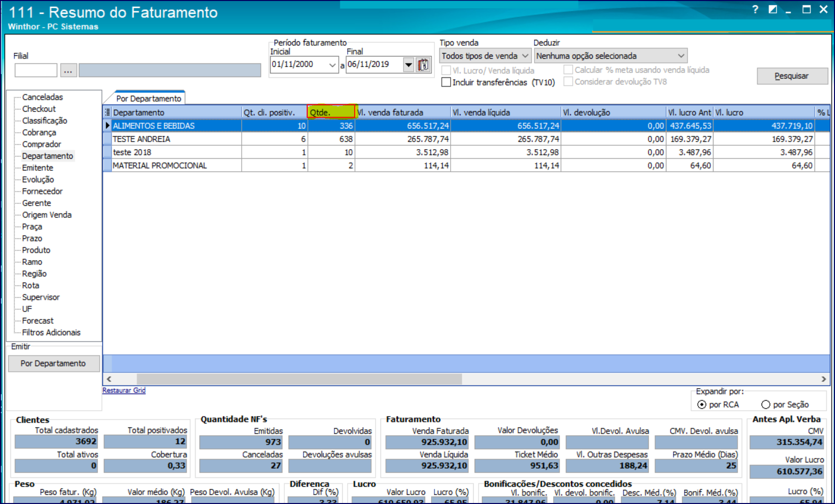This screenshot has width=835, height=504.
Task: Click the grid horizontal scrollbar thumb
Action: pyautogui.click(x=299, y=379)
